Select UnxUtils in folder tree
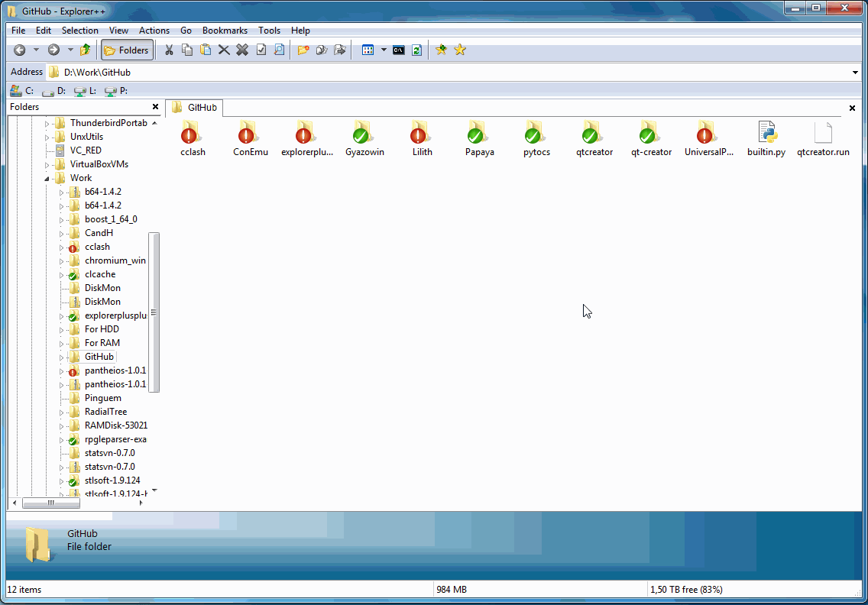The height and width of the screenshot is (605, 868). point(86,137)
